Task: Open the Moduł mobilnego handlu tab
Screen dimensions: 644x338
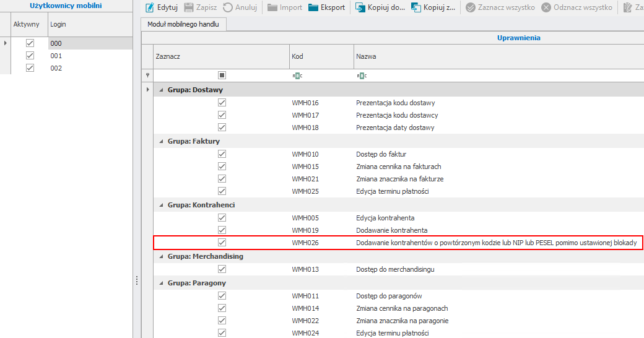Action: [184, 25]
